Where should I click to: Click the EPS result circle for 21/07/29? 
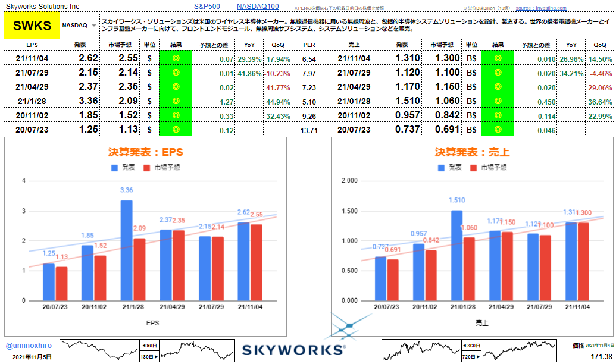pos(176,72)
